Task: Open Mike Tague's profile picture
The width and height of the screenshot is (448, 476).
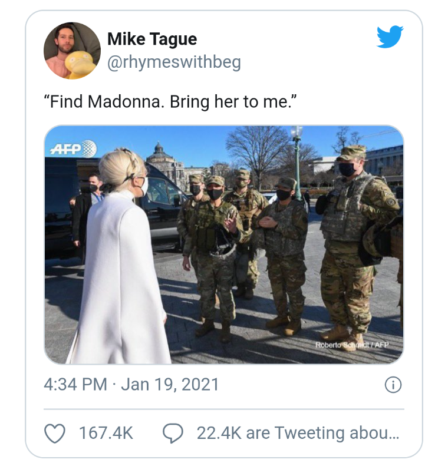Action: [x=72, y=51]
